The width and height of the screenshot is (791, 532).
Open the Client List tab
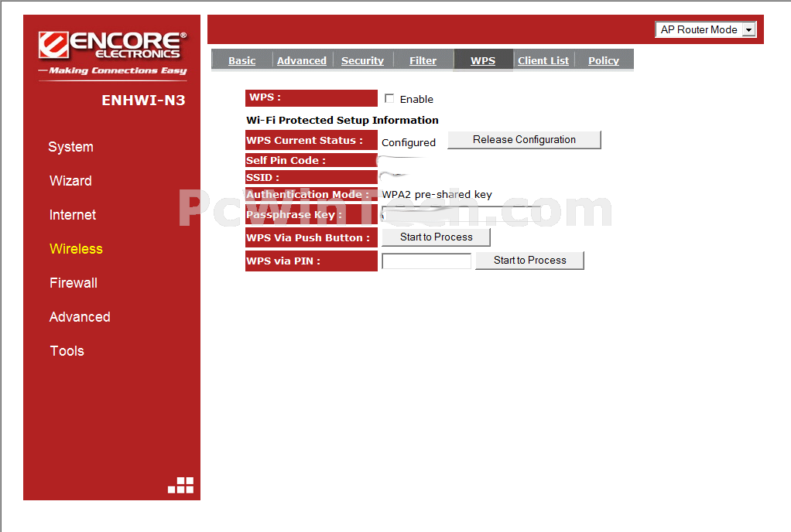point(543,60)
